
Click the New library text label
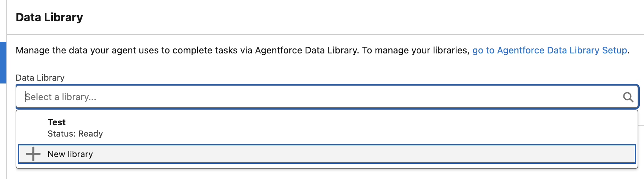(70, 154)
